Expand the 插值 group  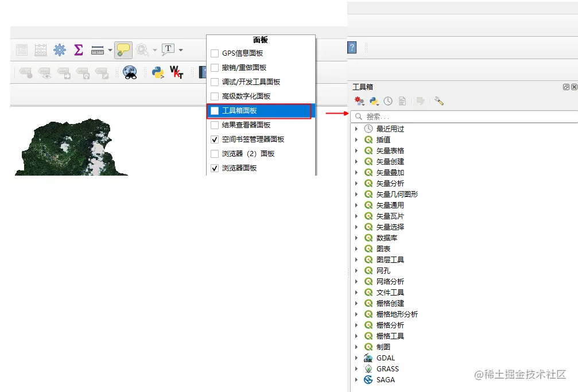(356, 140)
